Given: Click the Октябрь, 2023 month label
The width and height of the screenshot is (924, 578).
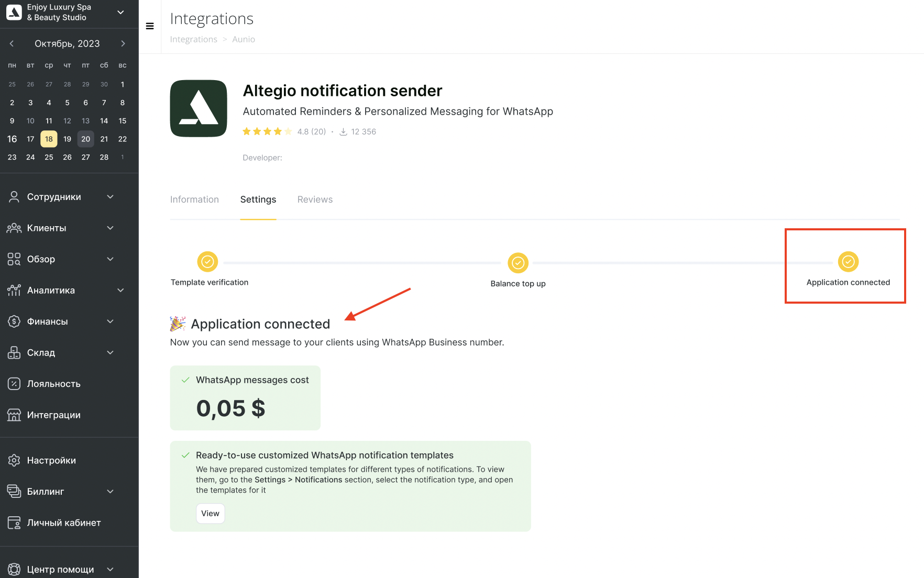Looking at the screenshot, I should [67, 43].
